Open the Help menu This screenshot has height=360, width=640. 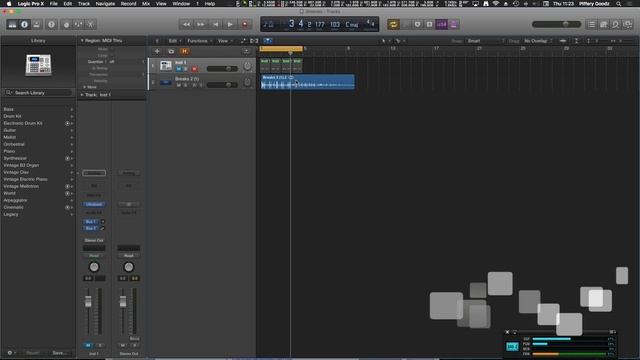click(x=210, y=4)
